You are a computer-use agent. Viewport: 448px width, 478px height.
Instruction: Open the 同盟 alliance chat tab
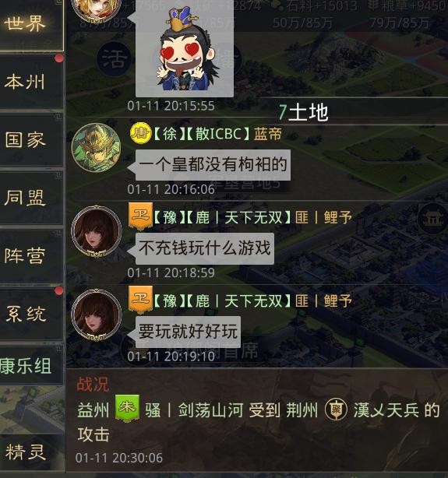(31, 198)
